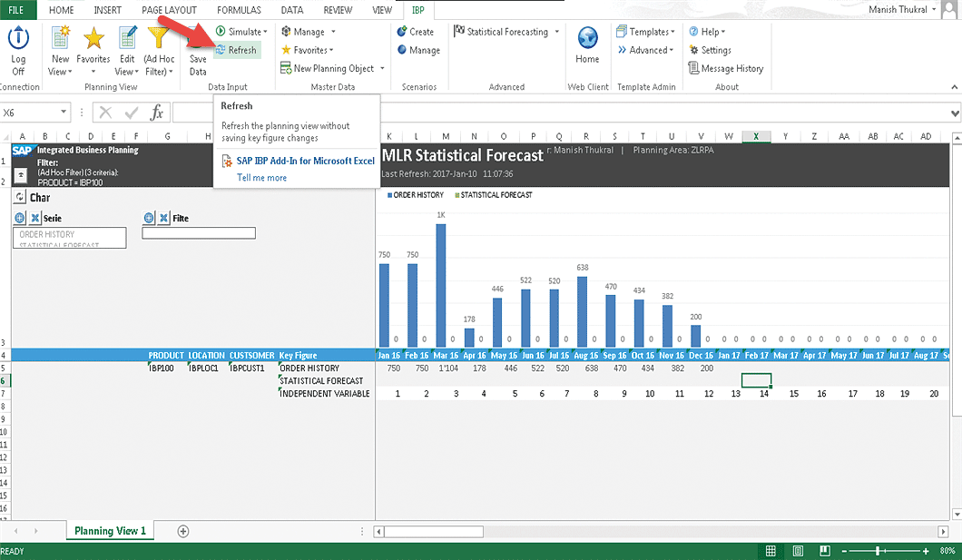Click the zoom slider handle
Image resolution: width=962 pixels, height=560 pixels.
tap(878, 551)
